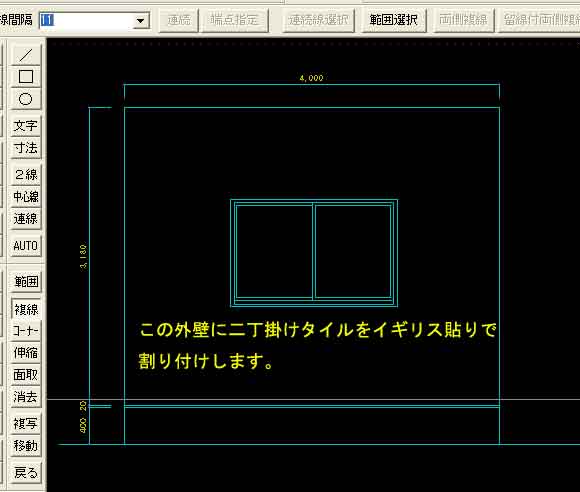
Task: Choose the 伸縮 extend tool
Action: [26, 353]
